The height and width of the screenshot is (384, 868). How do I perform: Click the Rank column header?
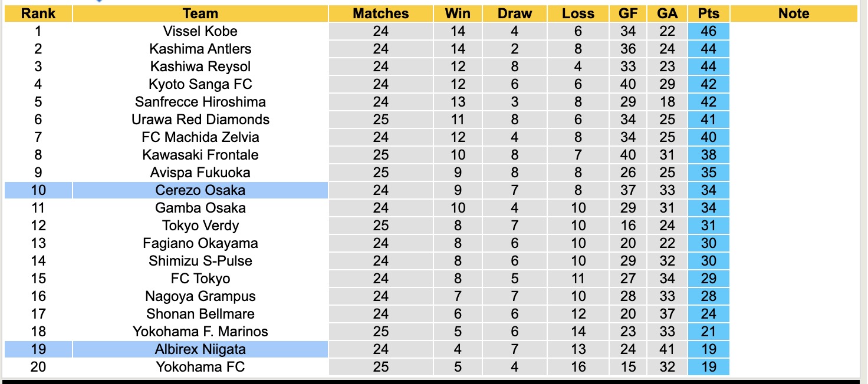point(38,14)
